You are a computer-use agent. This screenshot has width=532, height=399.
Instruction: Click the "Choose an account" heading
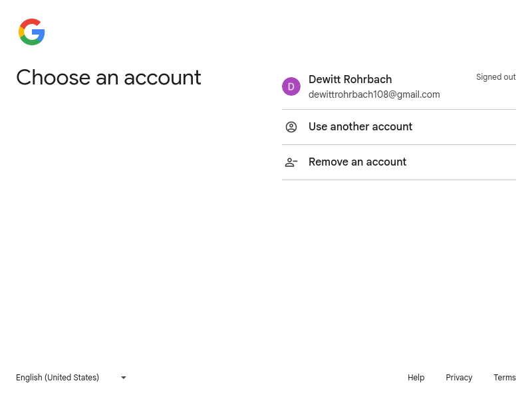[x=108, y=78]
